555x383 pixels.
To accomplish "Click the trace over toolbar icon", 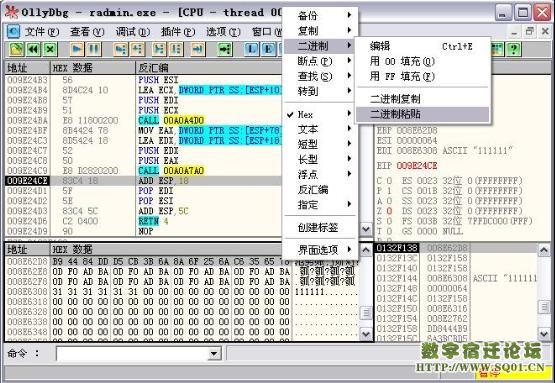I will 176,49.
